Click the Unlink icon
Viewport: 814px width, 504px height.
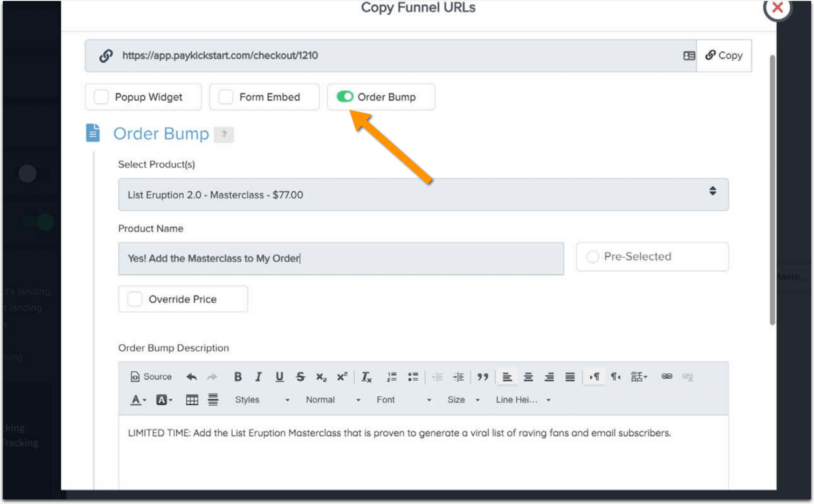pyautogui.click(x=688, y=377)
